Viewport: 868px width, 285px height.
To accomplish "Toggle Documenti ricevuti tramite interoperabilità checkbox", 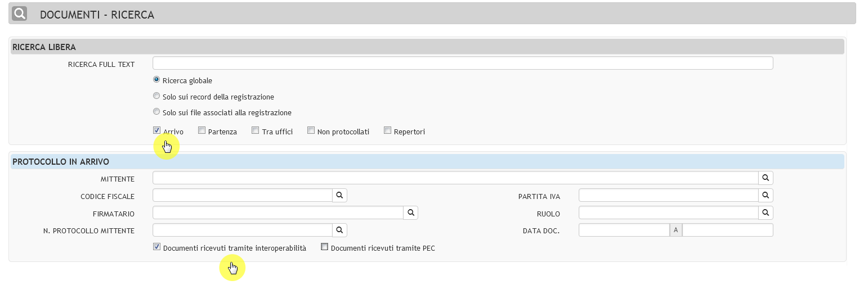I will click(x=156, y=247).
